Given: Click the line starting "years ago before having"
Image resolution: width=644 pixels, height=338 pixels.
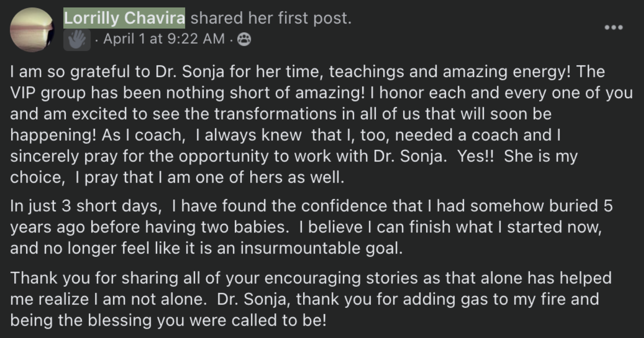Looking at the screenshot, I should 305,227.
